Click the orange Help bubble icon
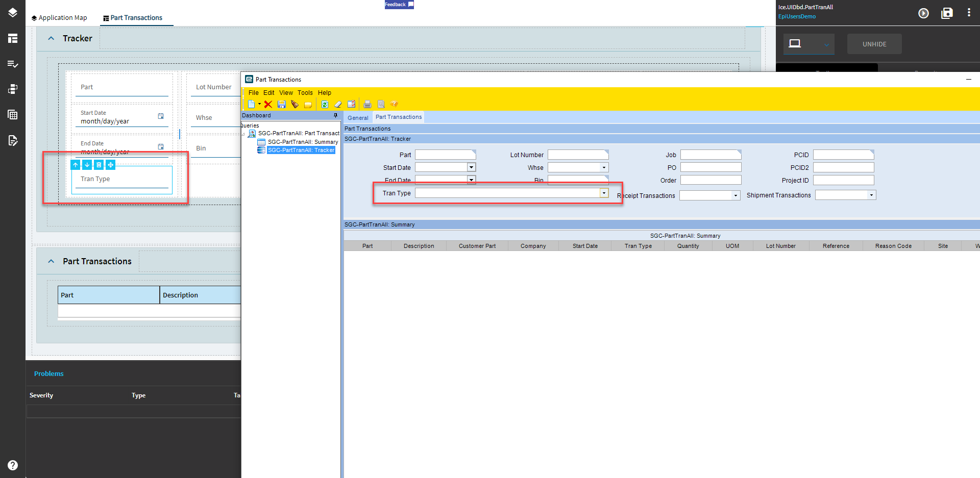This screenshot has height=478, width=980. click(394, 104)
